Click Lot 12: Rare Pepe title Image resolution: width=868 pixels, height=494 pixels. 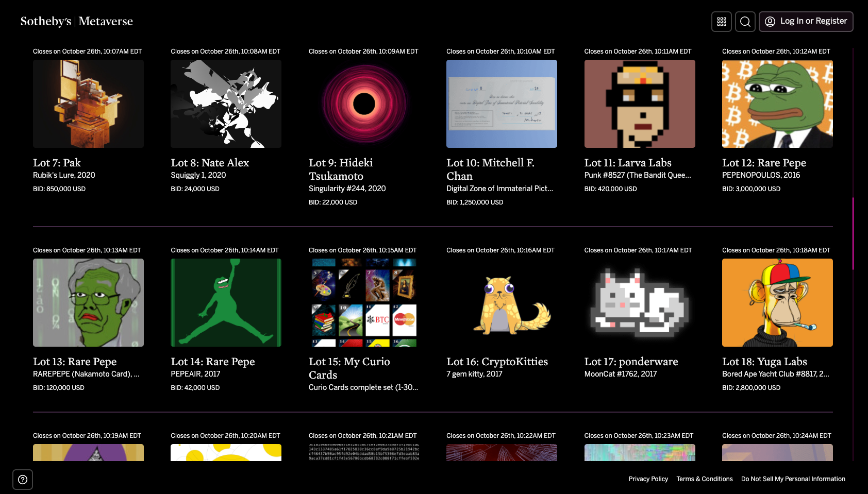tap(764, 163)
